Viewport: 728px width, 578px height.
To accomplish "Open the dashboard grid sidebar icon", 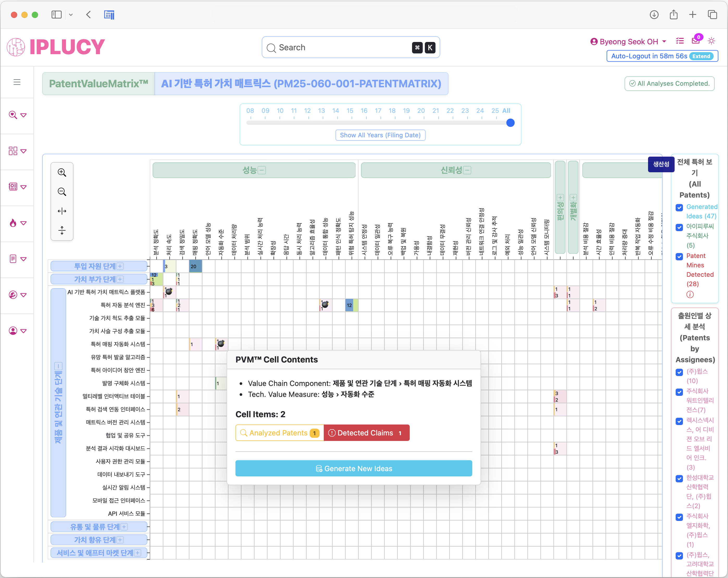I will pos(13,151).
